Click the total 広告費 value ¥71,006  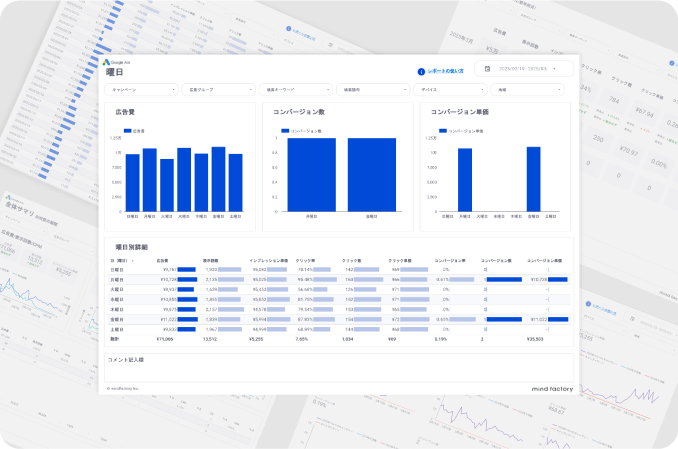(164, 339)
